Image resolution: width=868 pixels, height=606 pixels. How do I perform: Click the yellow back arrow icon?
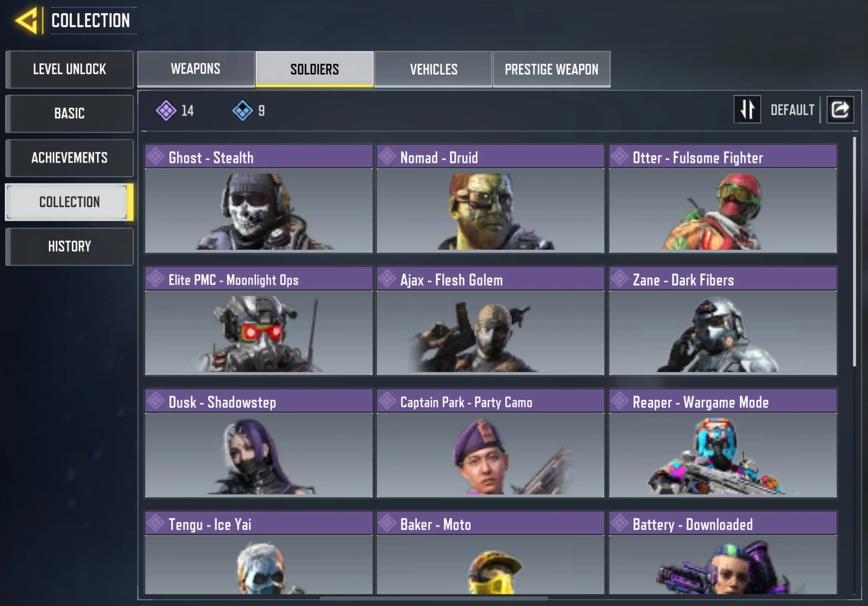tap(27, 20)
